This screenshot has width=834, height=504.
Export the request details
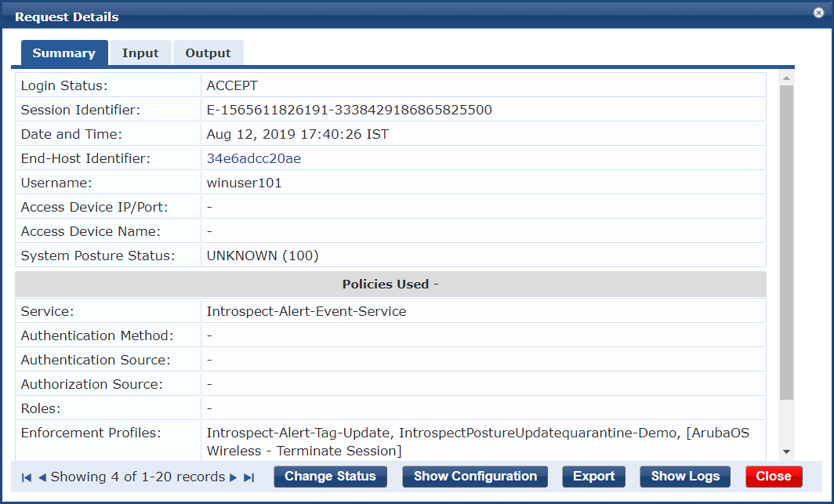point(593,477)
